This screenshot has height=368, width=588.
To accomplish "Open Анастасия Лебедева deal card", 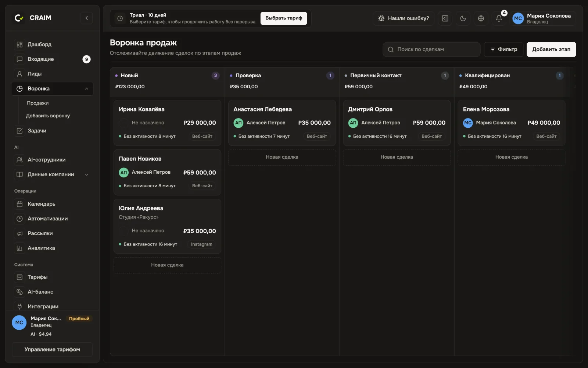I will click(x=282, y=123).
